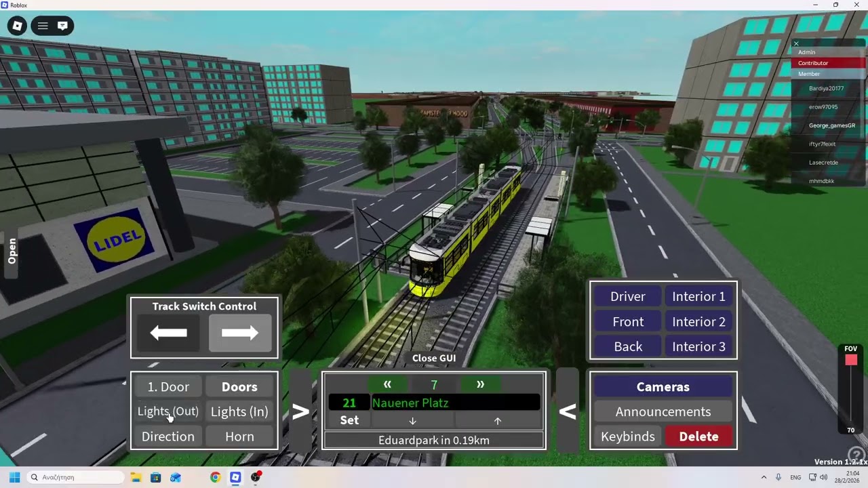Viewport: 868px width, 488px height.
Task: Click the help question mark icon
Action: [x=856, y=453]
